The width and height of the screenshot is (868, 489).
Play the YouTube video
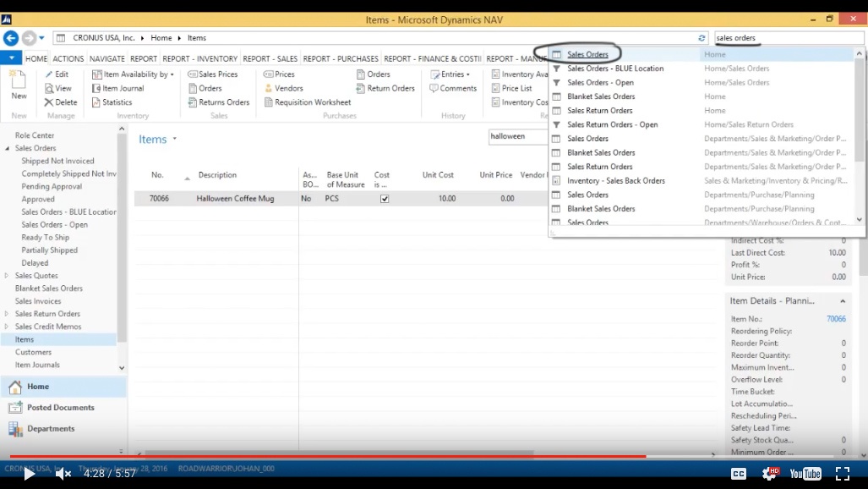coord(29,474)
